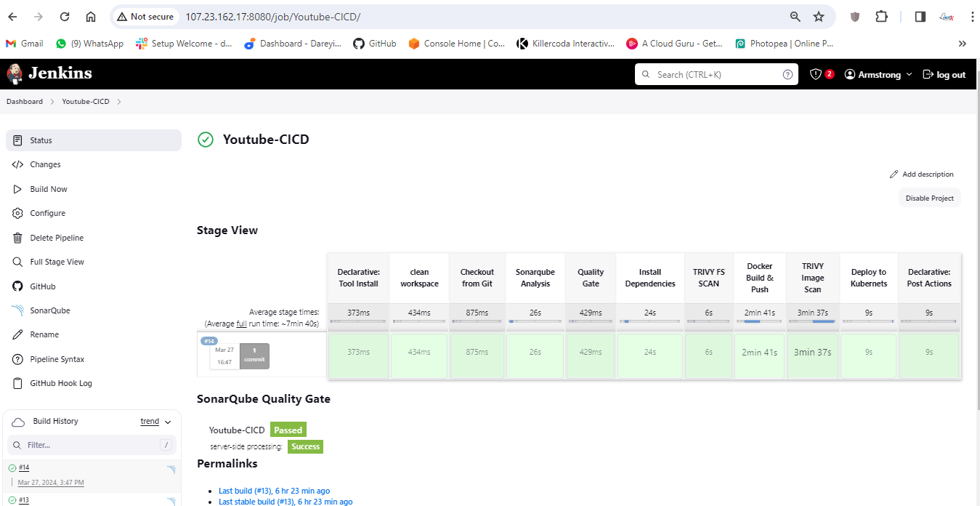
Task: Click the Add description pencil icon
Action: 894,174
